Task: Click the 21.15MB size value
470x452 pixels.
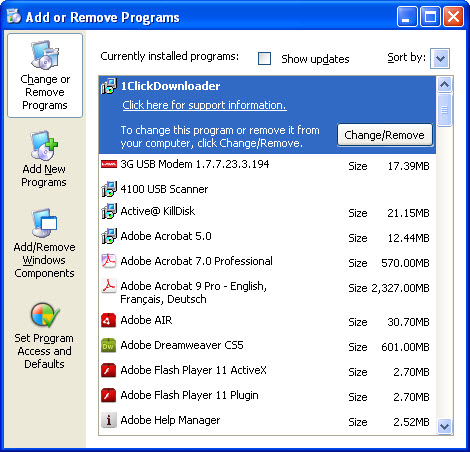Action: (x=408, y=213)
